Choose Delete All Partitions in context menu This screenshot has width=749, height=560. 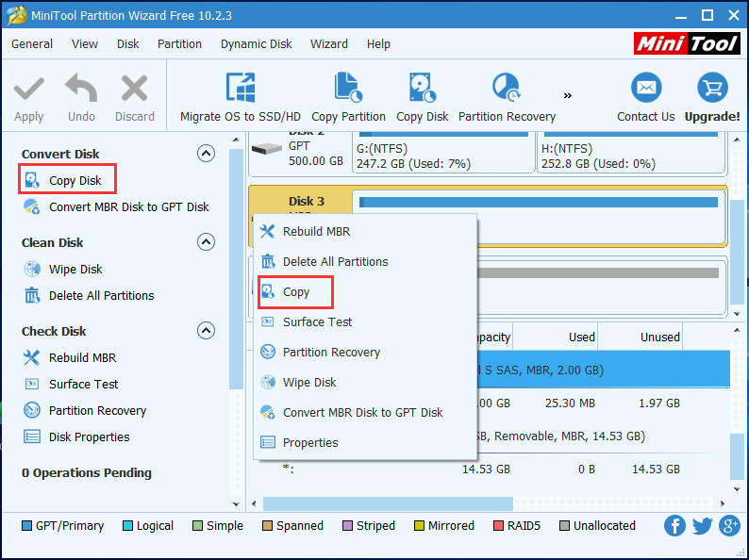[365, 262]
